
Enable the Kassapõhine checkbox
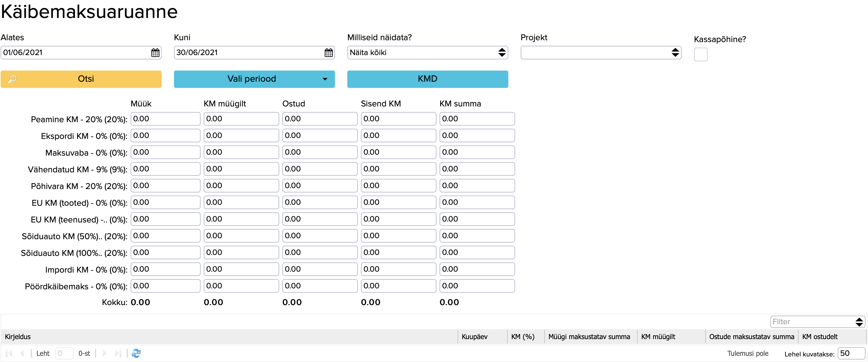click(700, 54)
